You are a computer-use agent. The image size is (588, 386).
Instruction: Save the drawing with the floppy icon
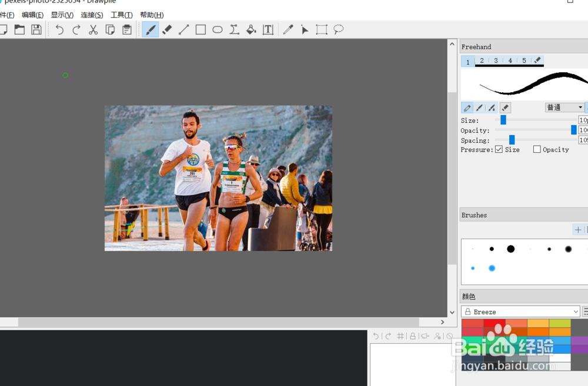point(36,29)
